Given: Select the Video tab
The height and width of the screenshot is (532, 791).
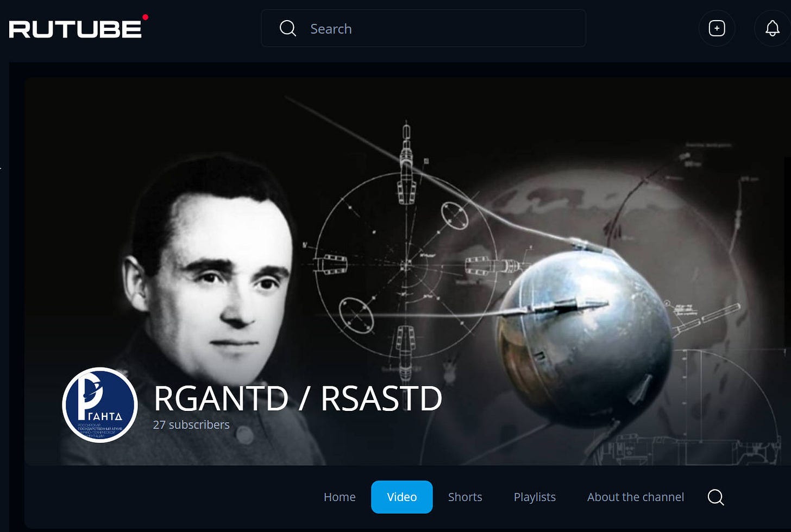Looking at the screenshot, I should (402, 497).
